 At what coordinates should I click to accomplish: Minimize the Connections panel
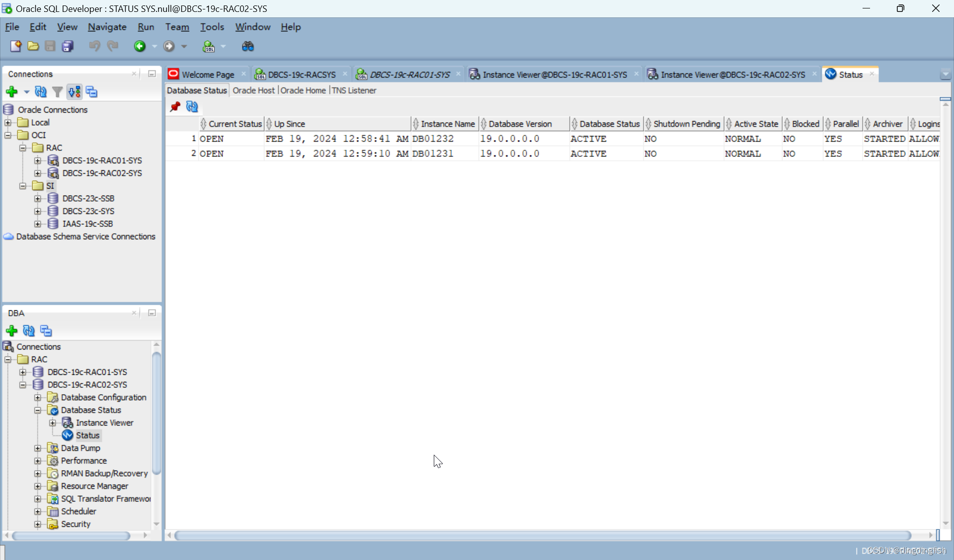[x=152, y=74]
